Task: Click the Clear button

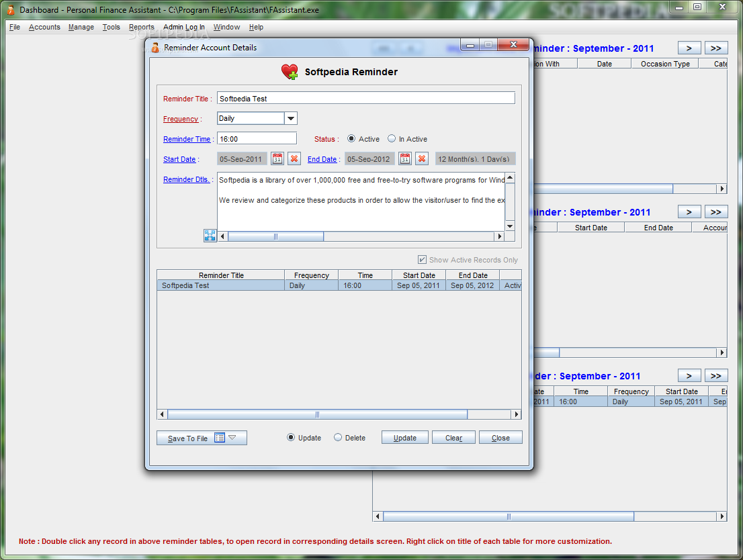Action: point(453,437)
